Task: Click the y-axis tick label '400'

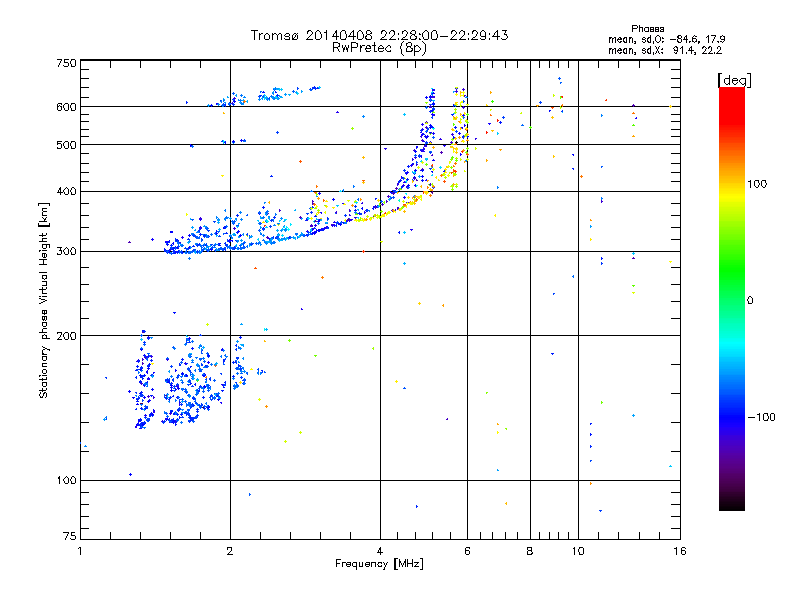Action: (66, 191)
